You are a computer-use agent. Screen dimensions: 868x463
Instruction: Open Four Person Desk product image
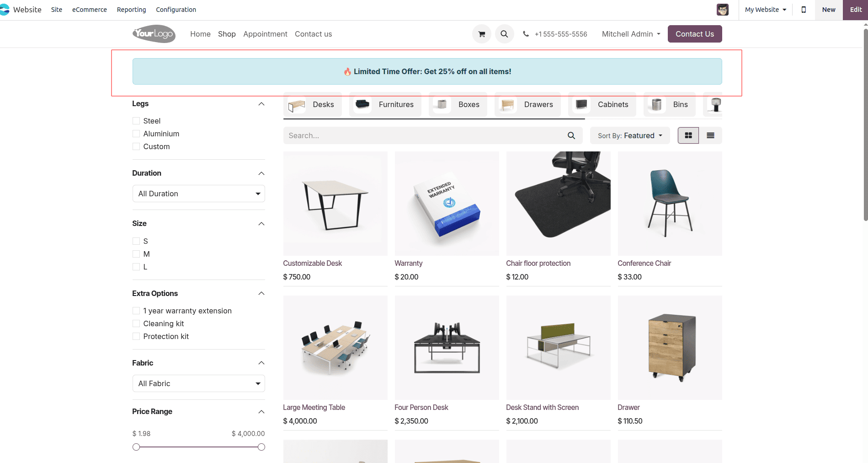(447, 348)
